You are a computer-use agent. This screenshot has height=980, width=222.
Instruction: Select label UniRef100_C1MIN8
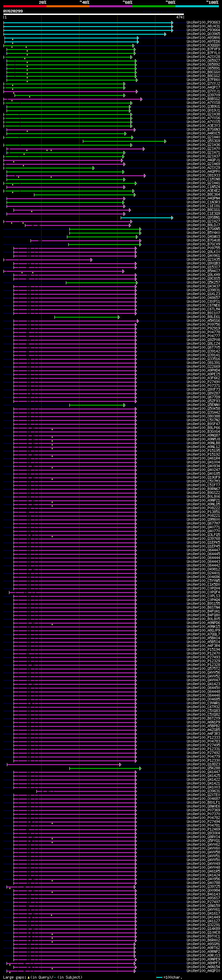point(203,179)
